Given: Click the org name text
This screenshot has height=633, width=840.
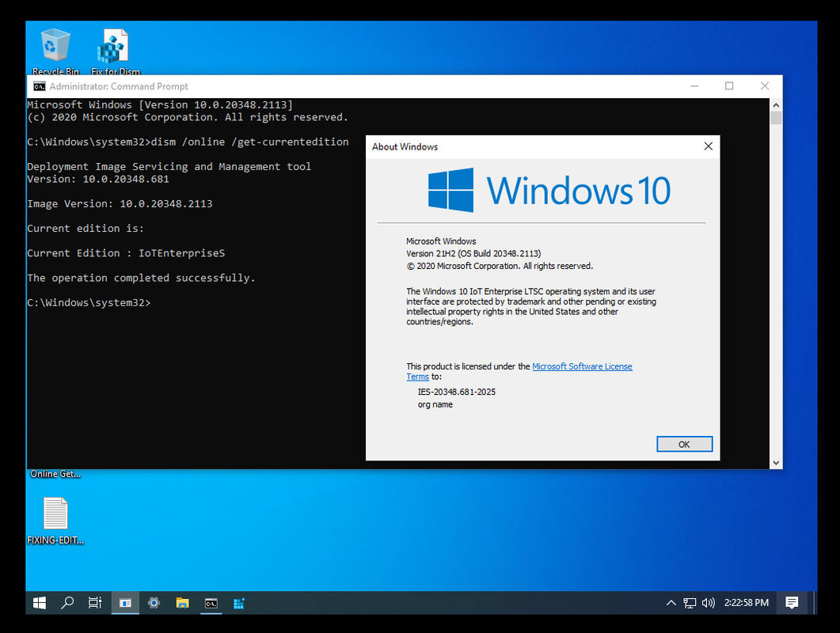Looking at the screenshot, I should pyautogui.click(x=435, y=404).
